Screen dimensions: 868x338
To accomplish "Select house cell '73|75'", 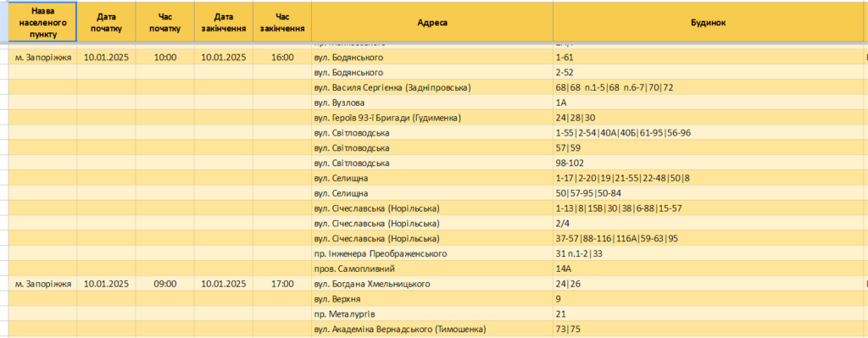I will click(708, 330).
